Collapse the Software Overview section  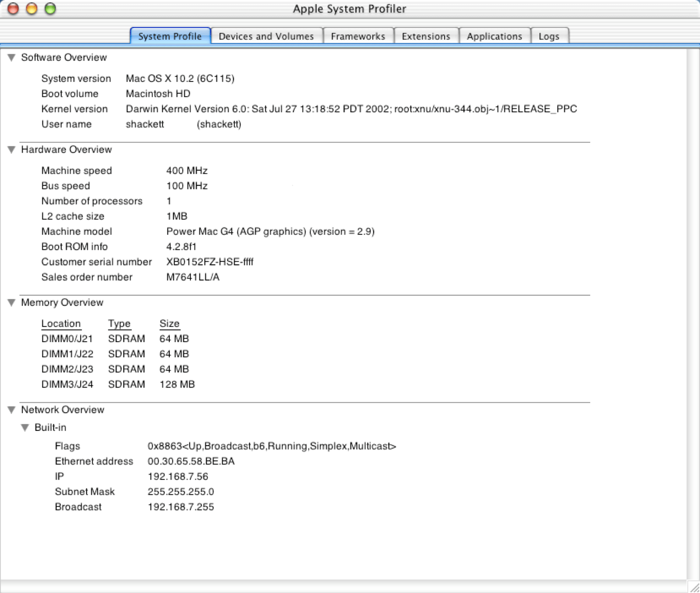point(11,58)
